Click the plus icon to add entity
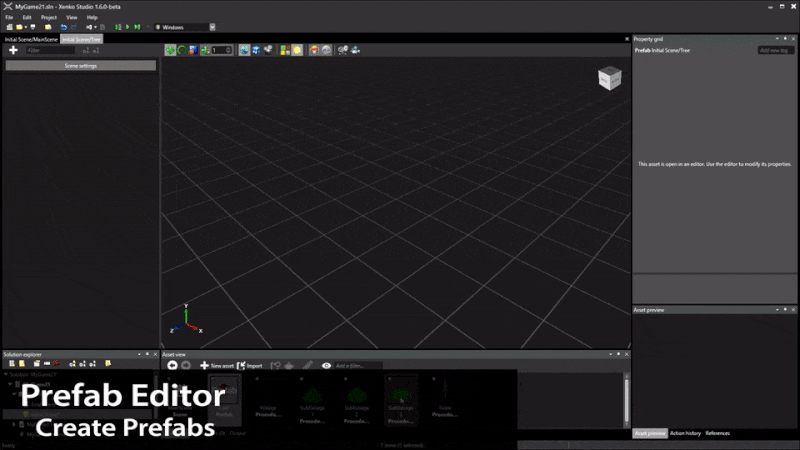The height and width of the screenshot is (450, 800). 13,50
